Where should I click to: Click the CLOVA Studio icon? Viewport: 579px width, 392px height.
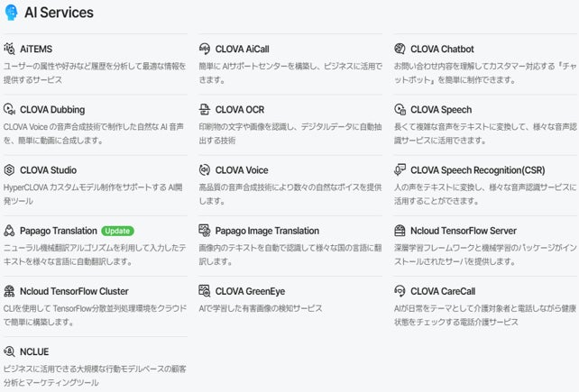tap(10, 170)
